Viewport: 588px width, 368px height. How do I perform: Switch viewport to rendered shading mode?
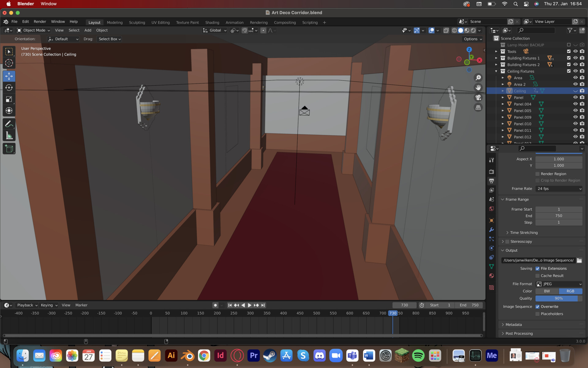[x=473, y=30]
